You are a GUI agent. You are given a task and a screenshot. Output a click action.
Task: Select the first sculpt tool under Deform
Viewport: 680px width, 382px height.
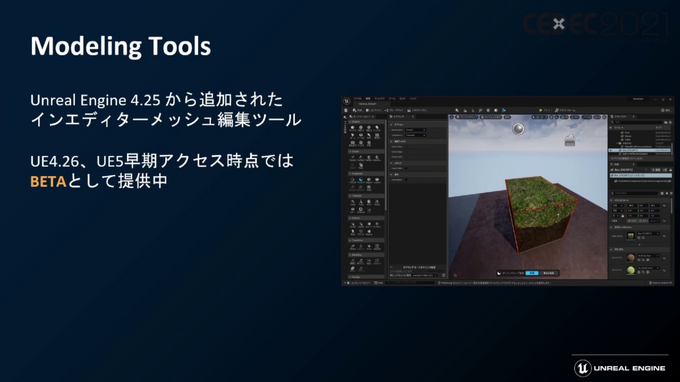353,225
